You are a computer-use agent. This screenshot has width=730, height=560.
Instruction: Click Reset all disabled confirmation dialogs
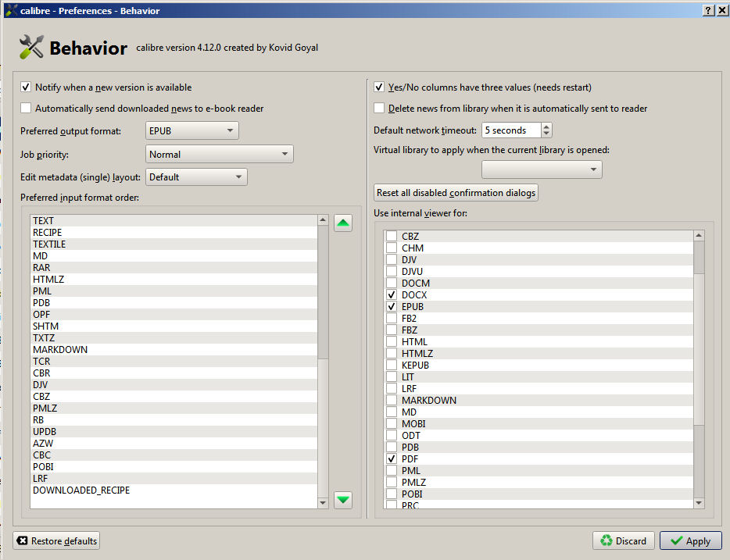(x=456, y=193)
